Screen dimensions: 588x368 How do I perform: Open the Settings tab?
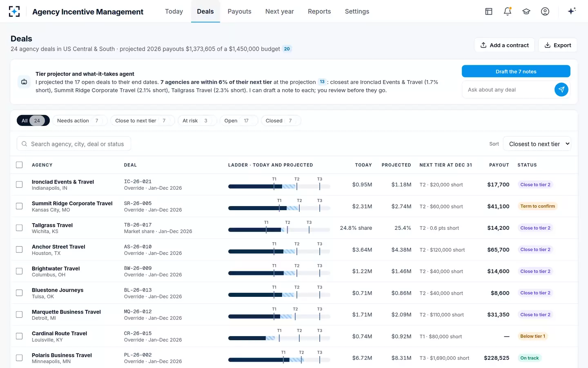[357, 11]
